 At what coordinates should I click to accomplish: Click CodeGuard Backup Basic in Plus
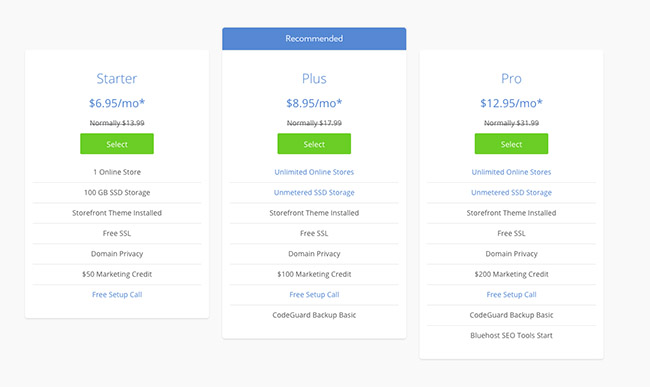pyautogui.click(x=314, y=315)
